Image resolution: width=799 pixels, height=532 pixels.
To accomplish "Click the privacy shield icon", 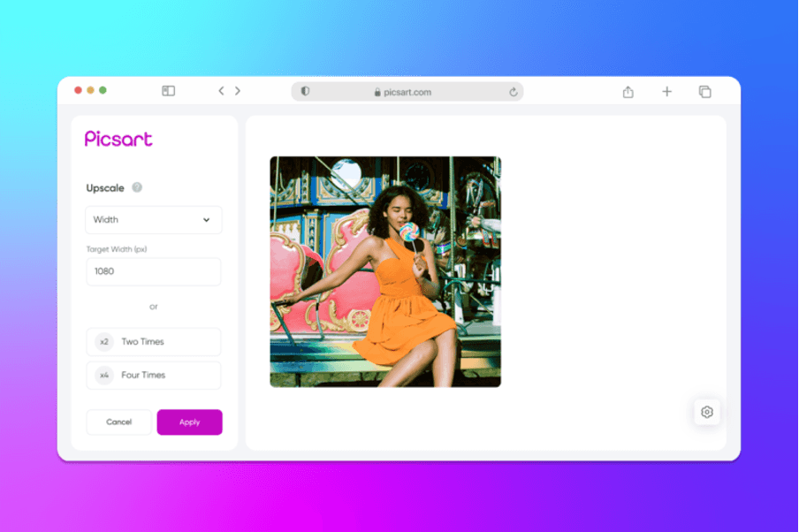I will (x=305, y=91).
